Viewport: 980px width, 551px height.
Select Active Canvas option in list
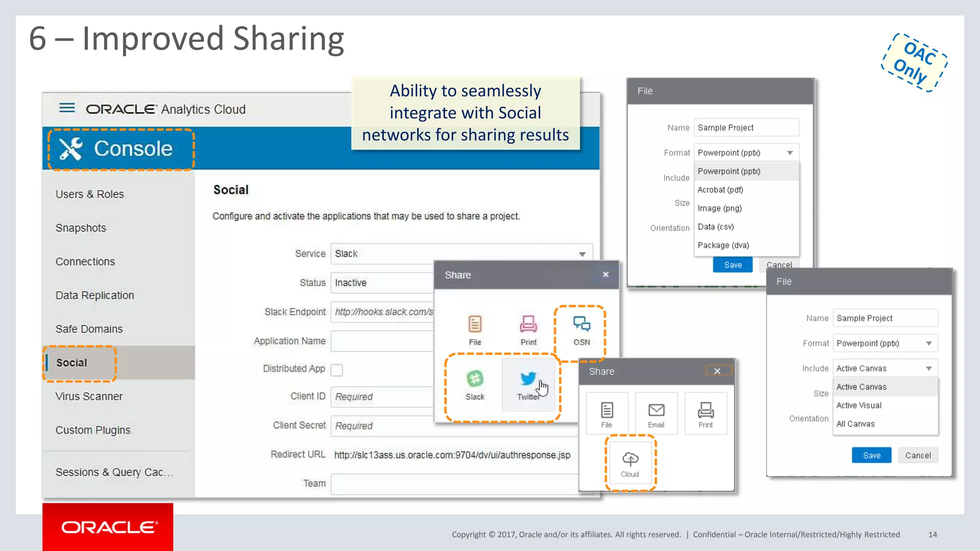click(885, 387)
